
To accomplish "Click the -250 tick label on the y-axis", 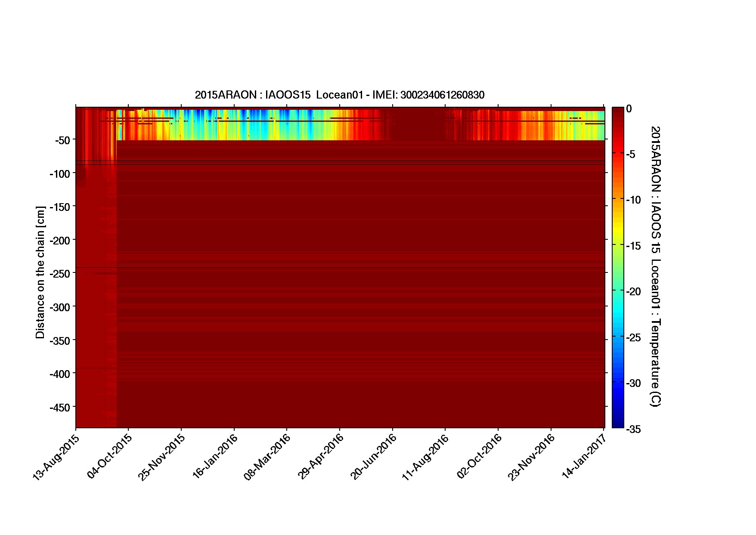I will click(x=59, y=274).
